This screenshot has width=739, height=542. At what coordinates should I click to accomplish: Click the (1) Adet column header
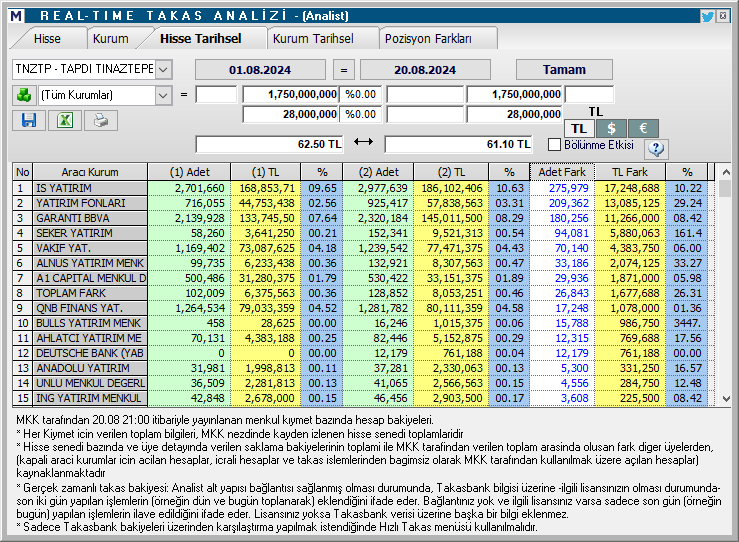pos(189,172)
